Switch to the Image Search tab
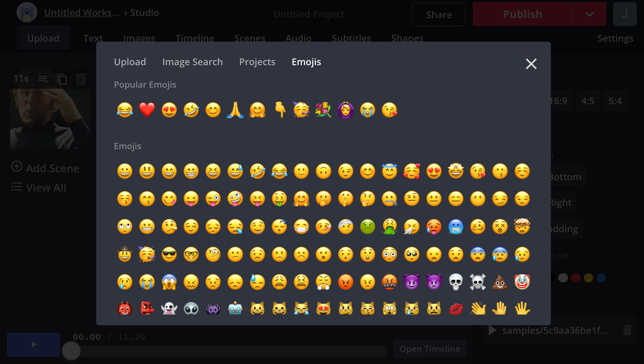Viewport: 644px width, 364px height. (x=193, y=62)
